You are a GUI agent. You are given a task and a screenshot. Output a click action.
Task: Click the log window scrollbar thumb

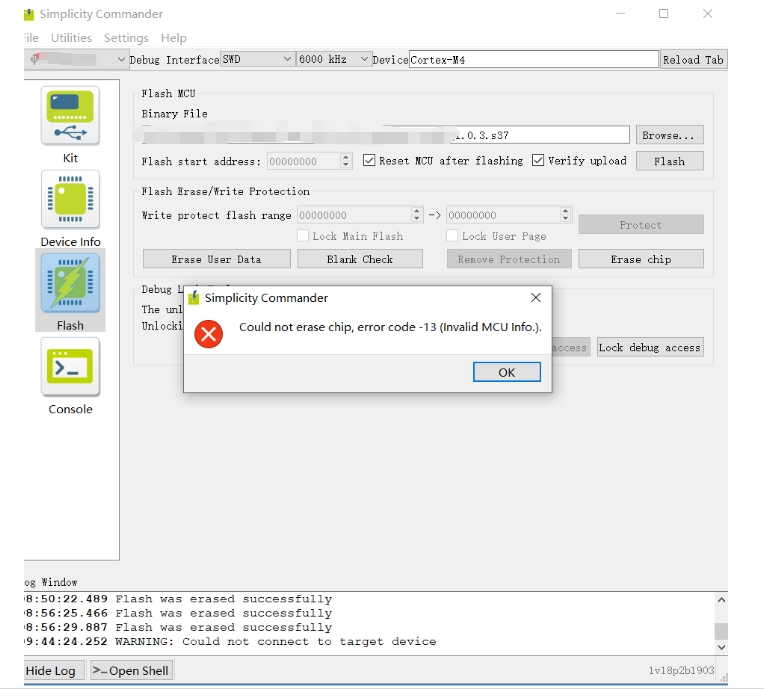[x=721, y=632]
